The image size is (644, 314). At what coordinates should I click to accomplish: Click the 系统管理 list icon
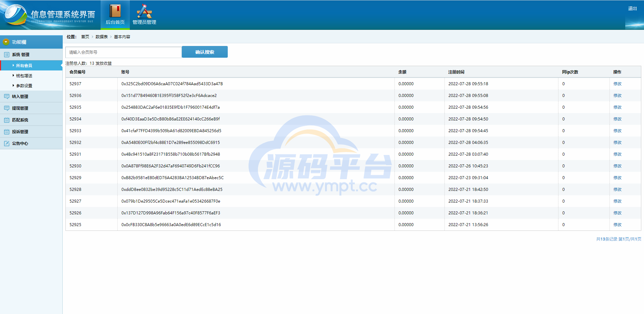pos(6,55)
